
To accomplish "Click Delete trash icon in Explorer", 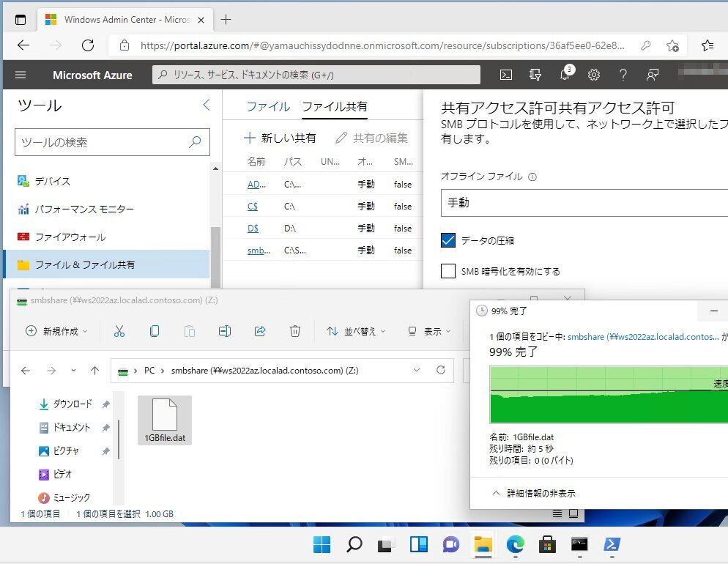I will point(295,331).
